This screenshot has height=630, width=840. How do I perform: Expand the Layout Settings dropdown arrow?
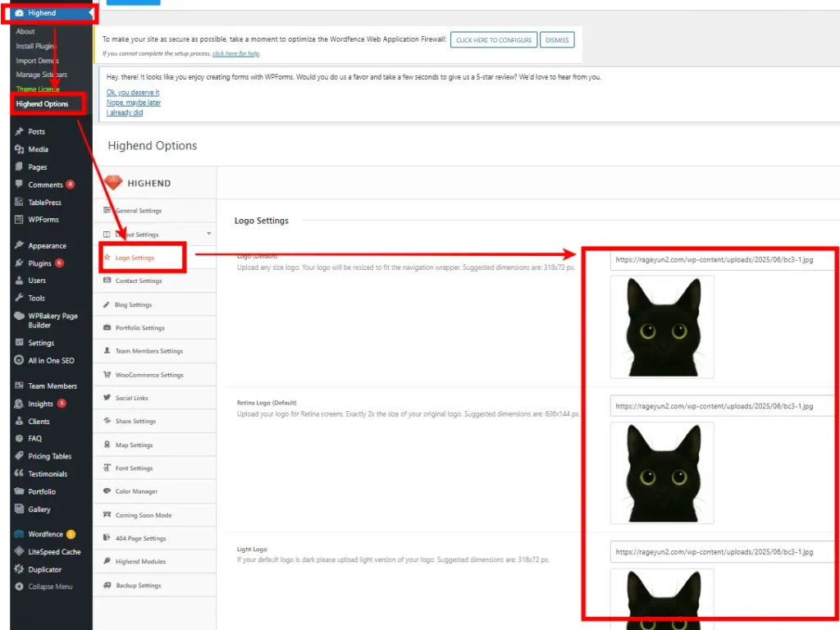click(x=209, y=234)
